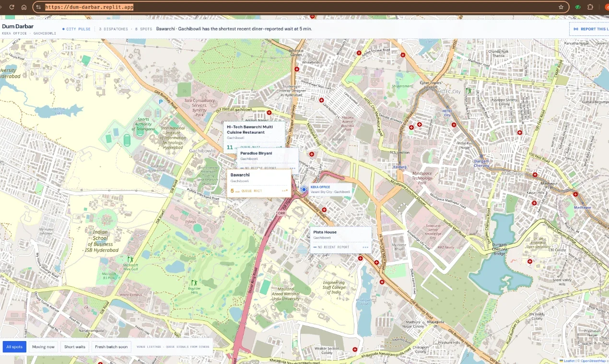Click the '5 min QUEUE WAIT' text
The height and width of the screenshot is (364, 609).
tap(246, 191)
